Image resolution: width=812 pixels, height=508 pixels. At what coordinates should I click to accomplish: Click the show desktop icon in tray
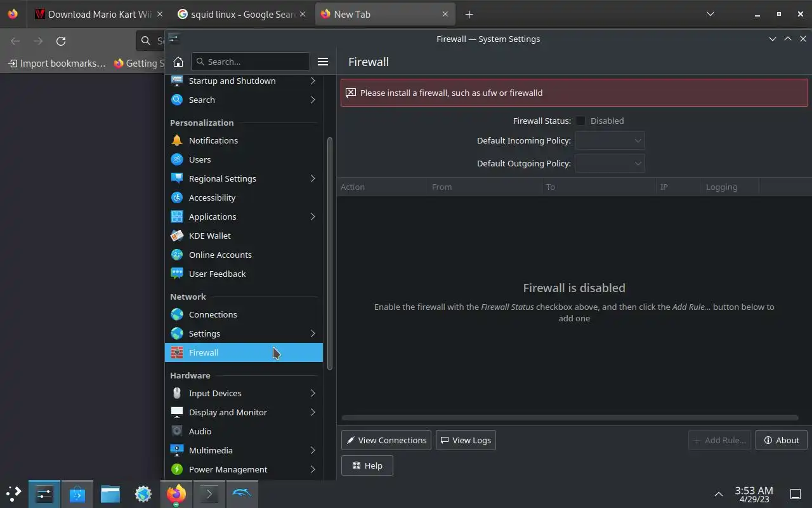click(795, 494)
